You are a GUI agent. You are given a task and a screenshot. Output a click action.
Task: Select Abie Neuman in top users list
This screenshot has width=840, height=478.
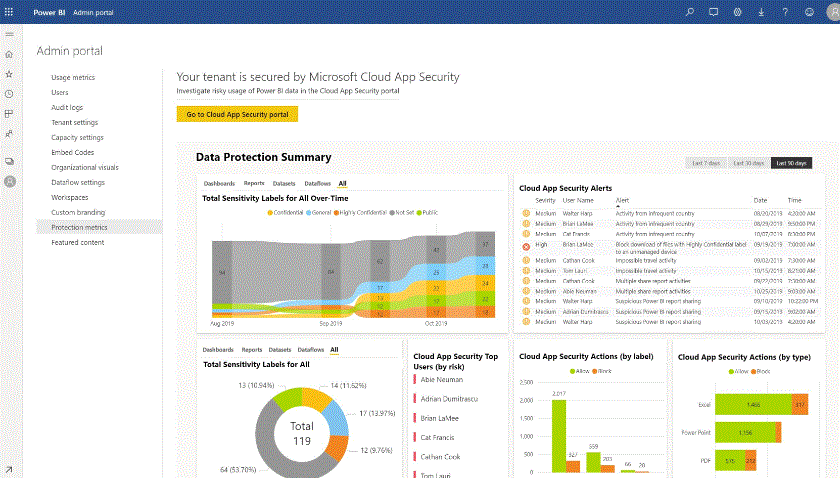(x=441, y=379)
